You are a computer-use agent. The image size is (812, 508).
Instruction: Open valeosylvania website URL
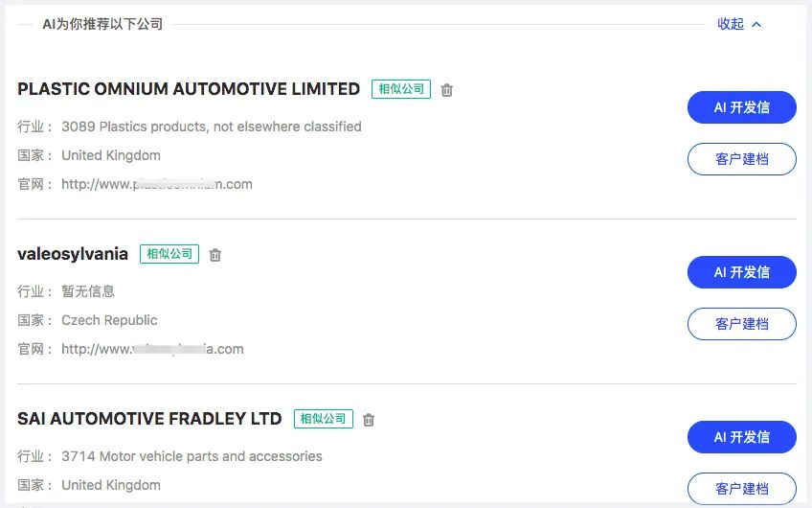pyautogui.click(x=152, y=349)
